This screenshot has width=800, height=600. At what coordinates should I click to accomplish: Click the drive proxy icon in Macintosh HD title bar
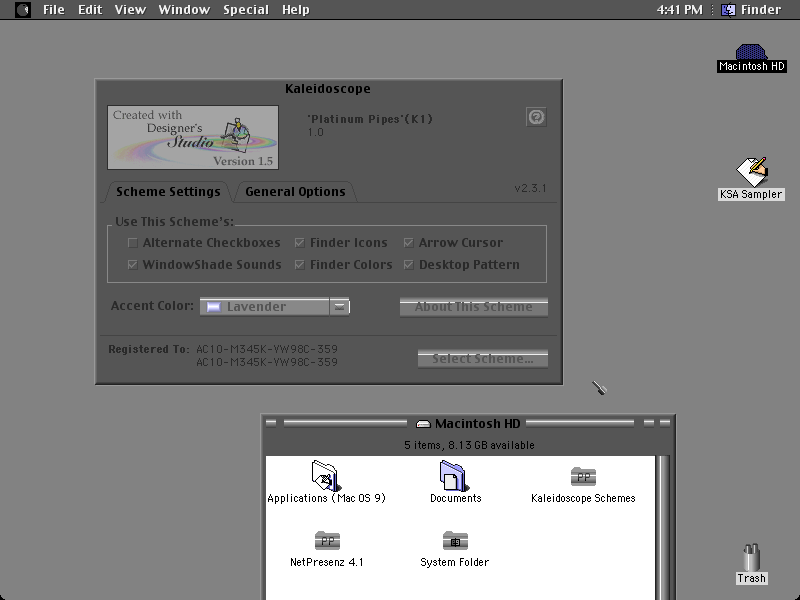(423, 423)
